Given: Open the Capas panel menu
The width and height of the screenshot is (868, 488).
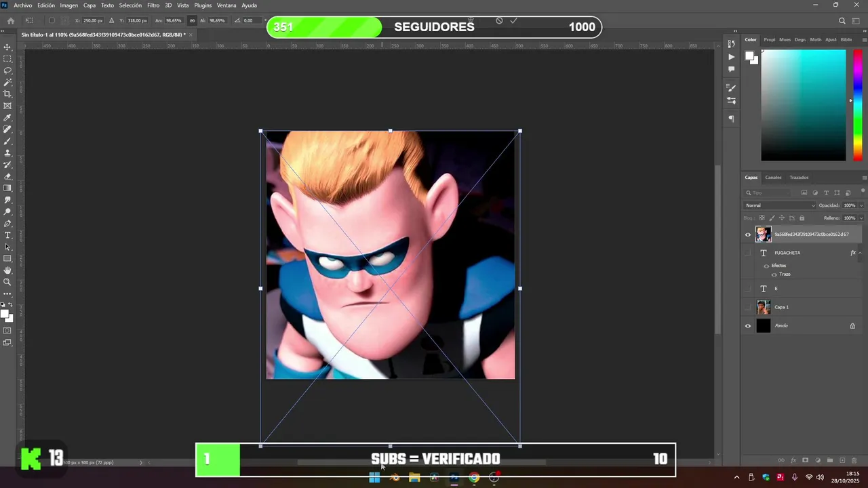Looking at the screenshot, I should click(x=864, y=178).
